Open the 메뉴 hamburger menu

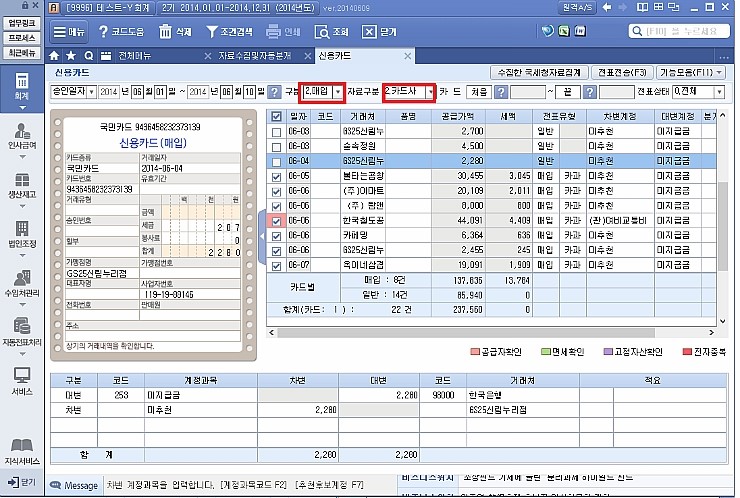[68, 32]
